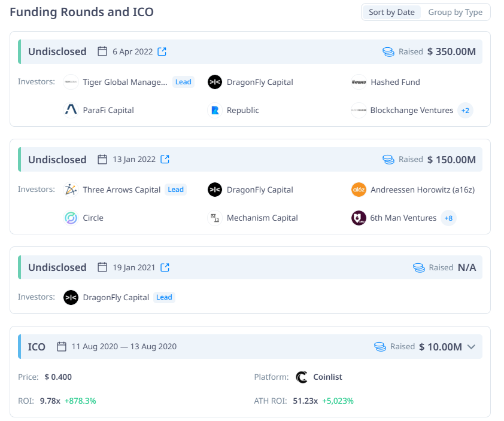The width and height of the screenshot is (504, 421).
Task: Open external link for 6 Apr 2022 round
Action: [162, 51]
